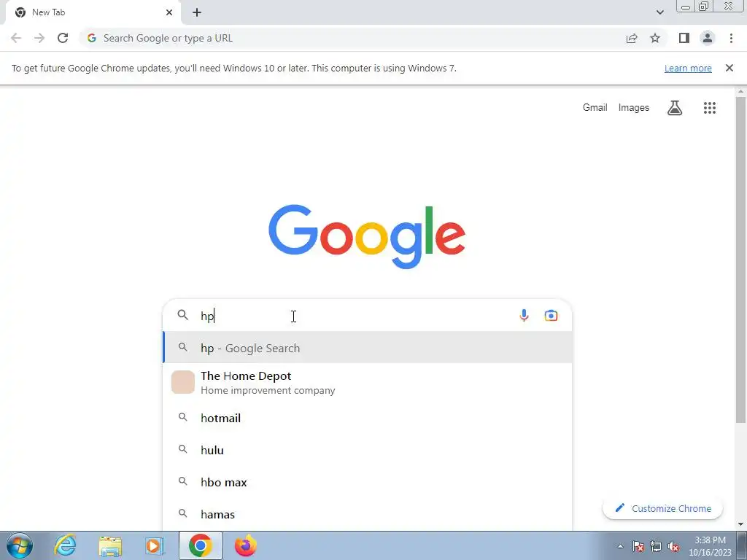Show hidden system tray icons

(620, 547)
